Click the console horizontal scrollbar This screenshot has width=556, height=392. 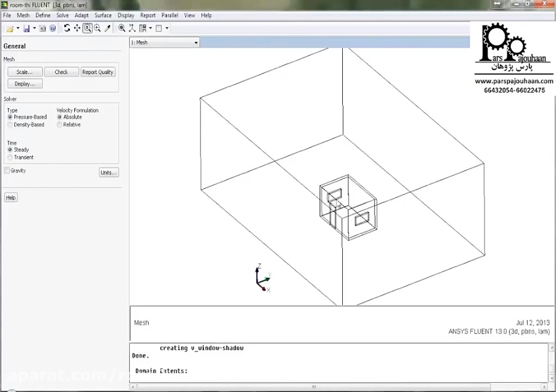[x=313, y=386]
